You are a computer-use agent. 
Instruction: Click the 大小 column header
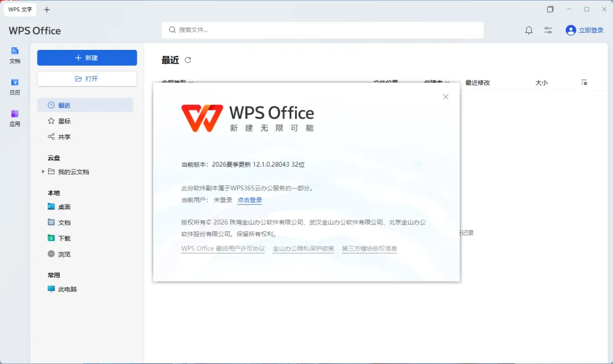click(x=541, y=82)
